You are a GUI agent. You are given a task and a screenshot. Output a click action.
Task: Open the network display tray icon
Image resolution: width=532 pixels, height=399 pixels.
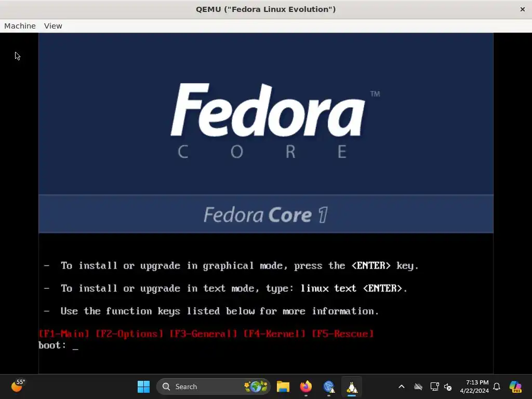click(x=434, y=387)
